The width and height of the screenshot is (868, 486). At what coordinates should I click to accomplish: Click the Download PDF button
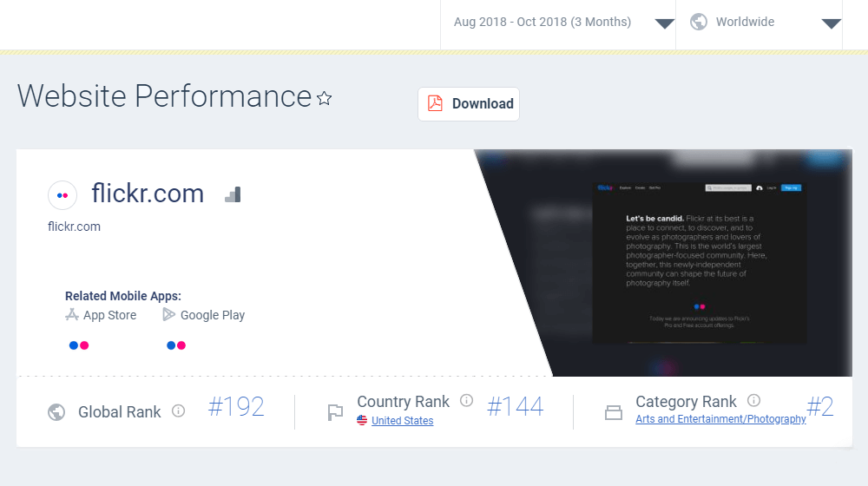(x=469, y=104)
